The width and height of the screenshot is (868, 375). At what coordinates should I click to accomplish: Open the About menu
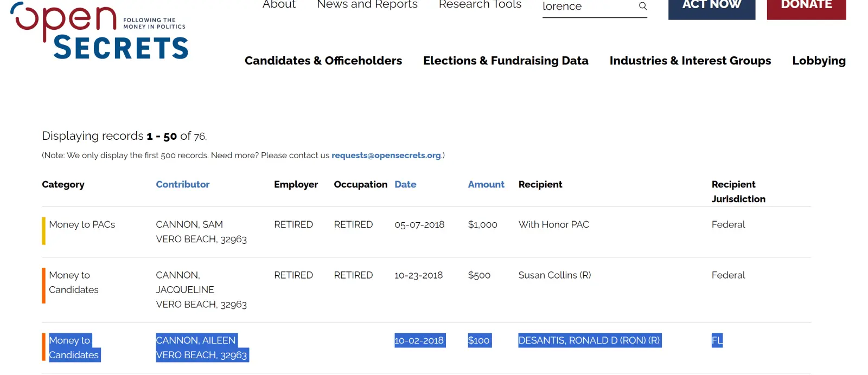(x=279, y=5)
